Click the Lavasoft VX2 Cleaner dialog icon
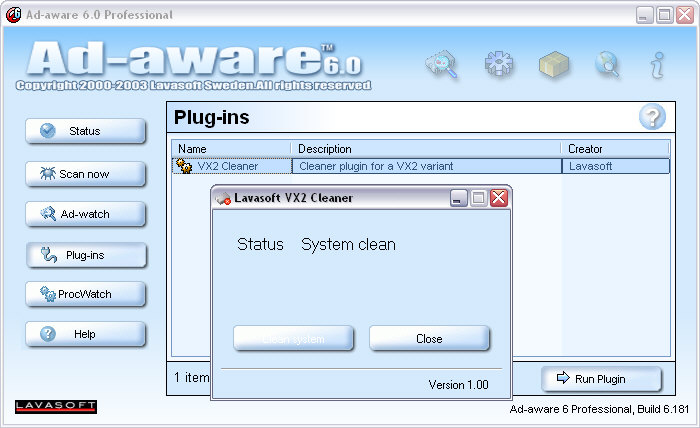700x428 pixels. [223, 198]
